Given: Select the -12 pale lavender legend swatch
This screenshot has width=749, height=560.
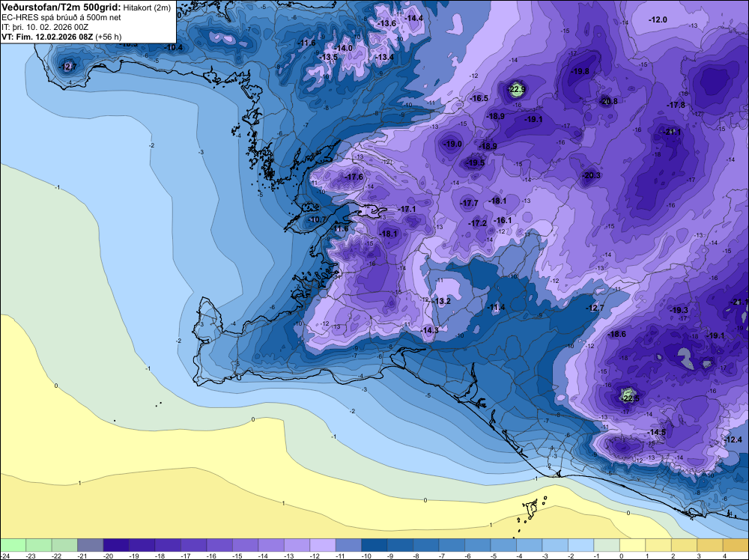Looking at the screenshot, I should pyautogui.click(x=323, y=545).
